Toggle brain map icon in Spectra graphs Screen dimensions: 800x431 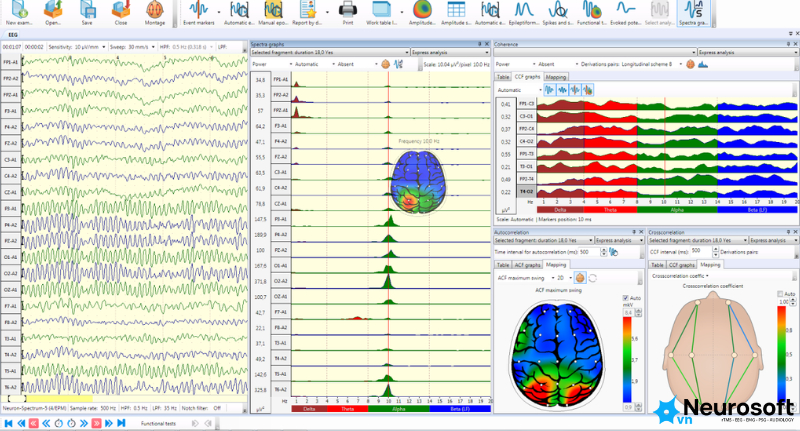tap(386, 64)
